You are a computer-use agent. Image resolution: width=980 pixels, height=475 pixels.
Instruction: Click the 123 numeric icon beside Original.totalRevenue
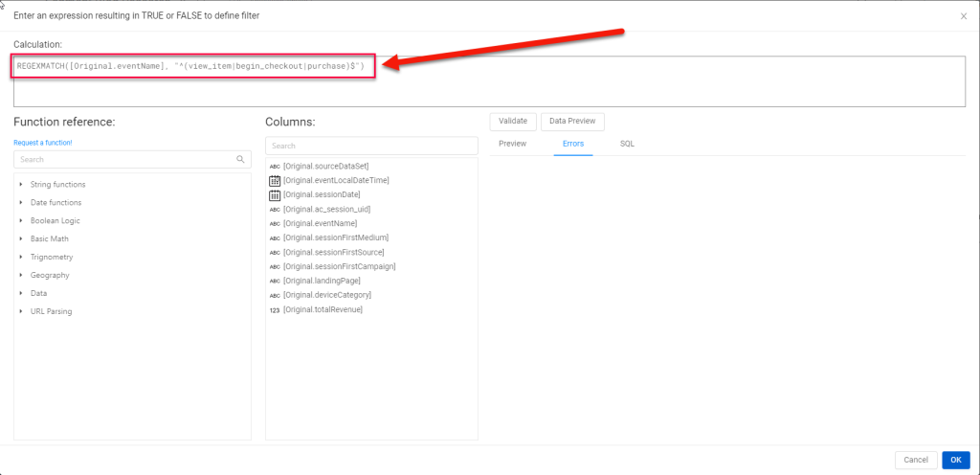coord(275,310)
